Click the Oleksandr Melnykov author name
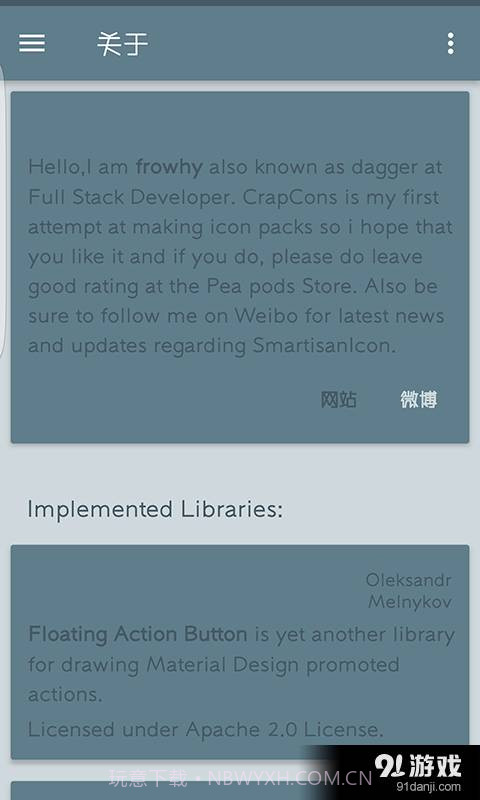 click(x=409, y=591)
